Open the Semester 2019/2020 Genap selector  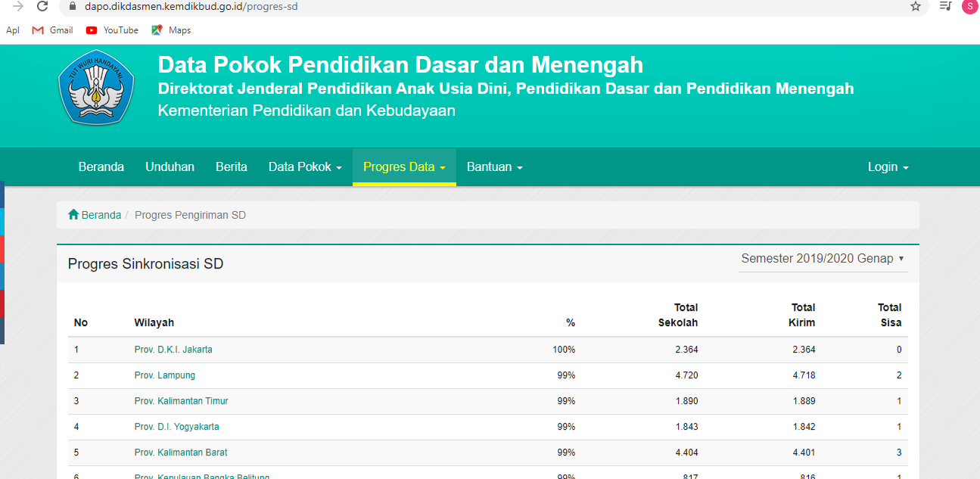823,258
